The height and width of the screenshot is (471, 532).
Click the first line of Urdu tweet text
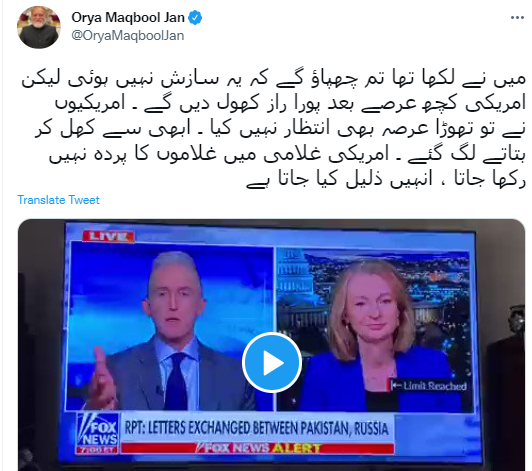tap(273, 80)
